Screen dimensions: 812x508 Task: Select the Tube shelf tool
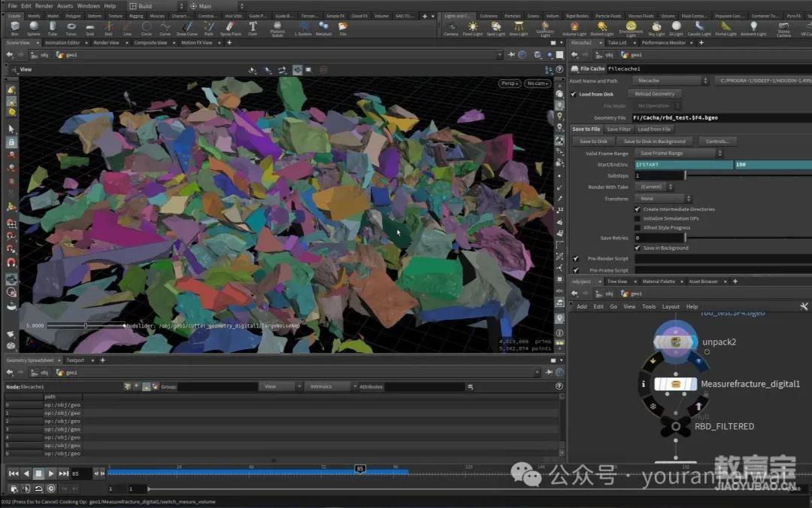[x=53, y=28]
